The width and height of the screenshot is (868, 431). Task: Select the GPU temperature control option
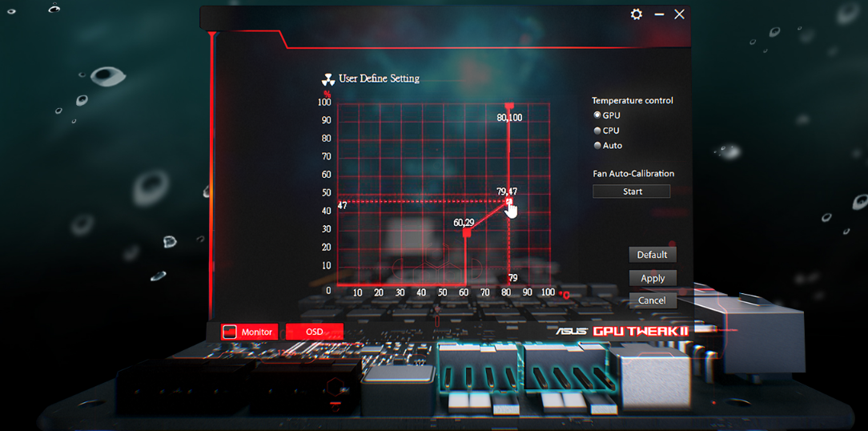(x=607, y=115)
